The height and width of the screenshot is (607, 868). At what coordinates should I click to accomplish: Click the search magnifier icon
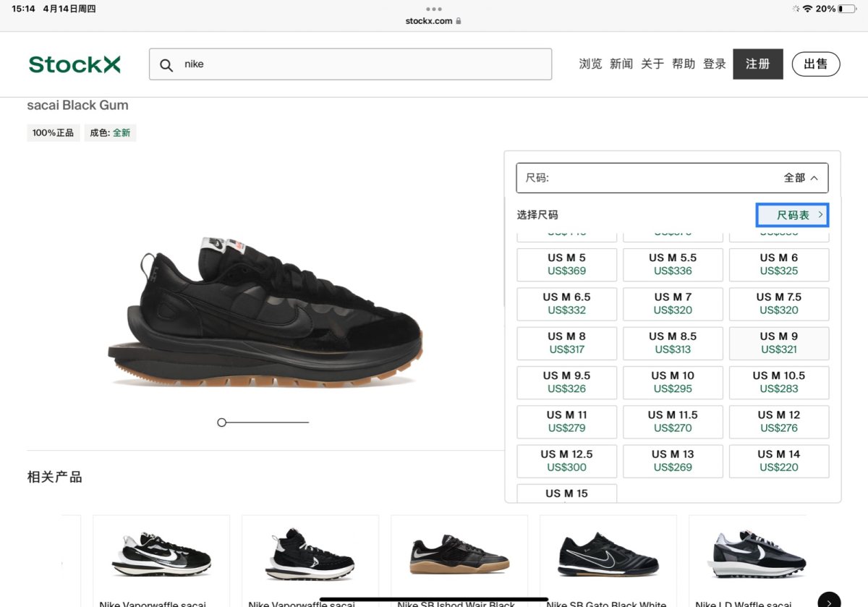click(166, 65)
